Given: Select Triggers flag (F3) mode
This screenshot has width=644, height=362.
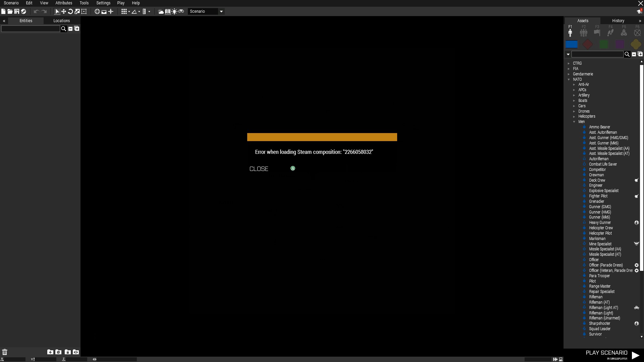Looking at the screenshot, I should pos(597,31).
